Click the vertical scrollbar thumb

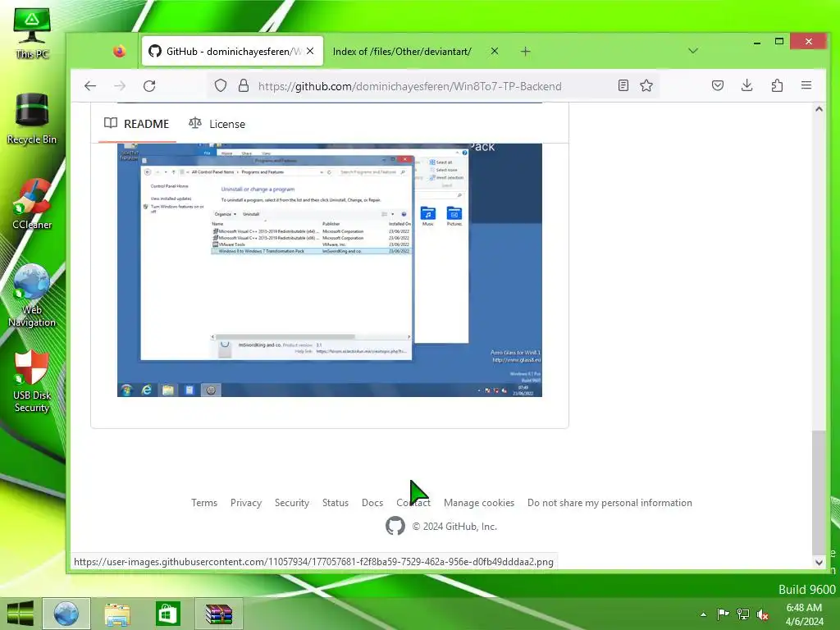click(819, 492)
